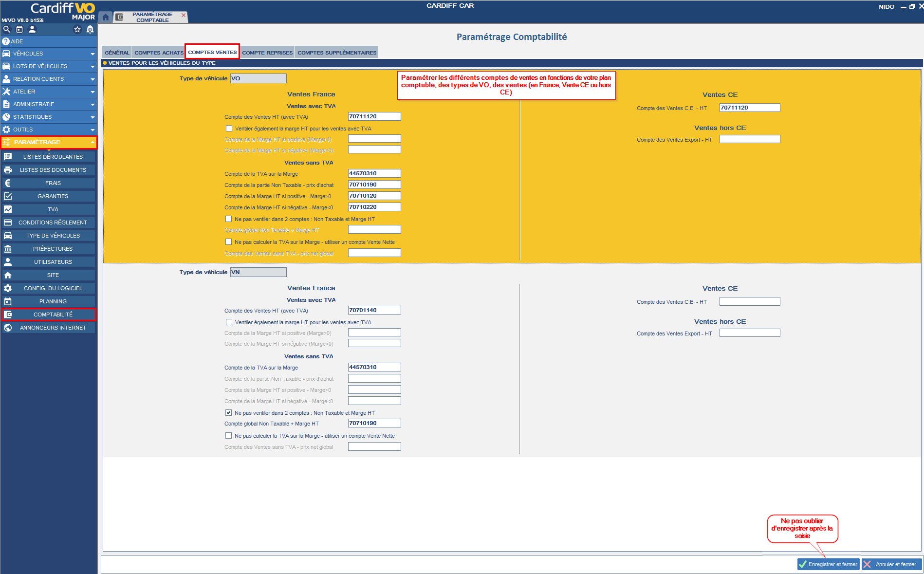The height and width of the screenshot is (574, 924).
Task: Click VO Compte des Ventes C.E. - HT field
Action: click(750, 108)
